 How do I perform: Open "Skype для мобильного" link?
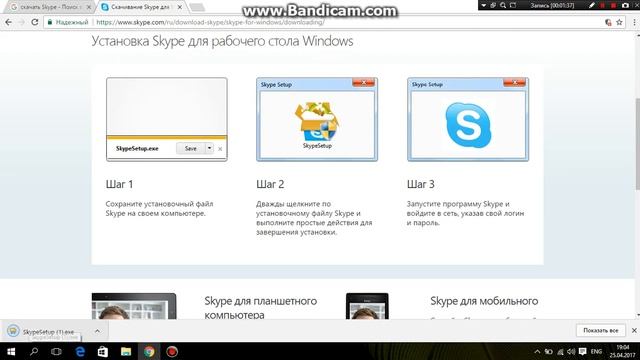[484, 301]
